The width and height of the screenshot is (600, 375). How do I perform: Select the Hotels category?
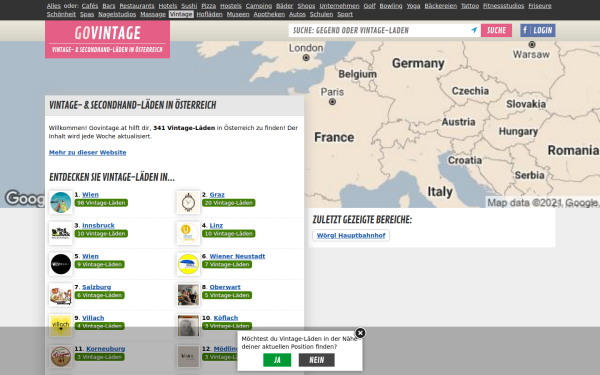[168, 6]
